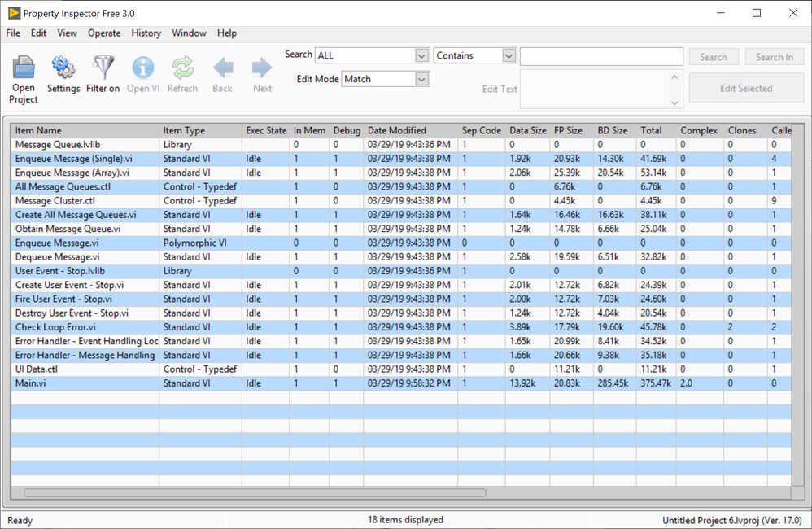Select the Error Handler - Event Handling Loop row
This screenshot has height=529, width=812.
pyautogui.click(x=401, y=341)
